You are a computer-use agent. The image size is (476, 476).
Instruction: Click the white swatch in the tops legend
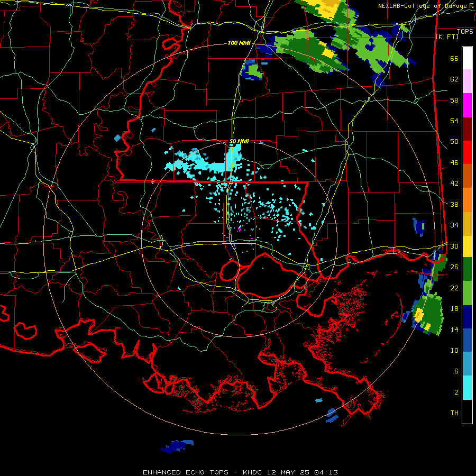coord(467,58)
